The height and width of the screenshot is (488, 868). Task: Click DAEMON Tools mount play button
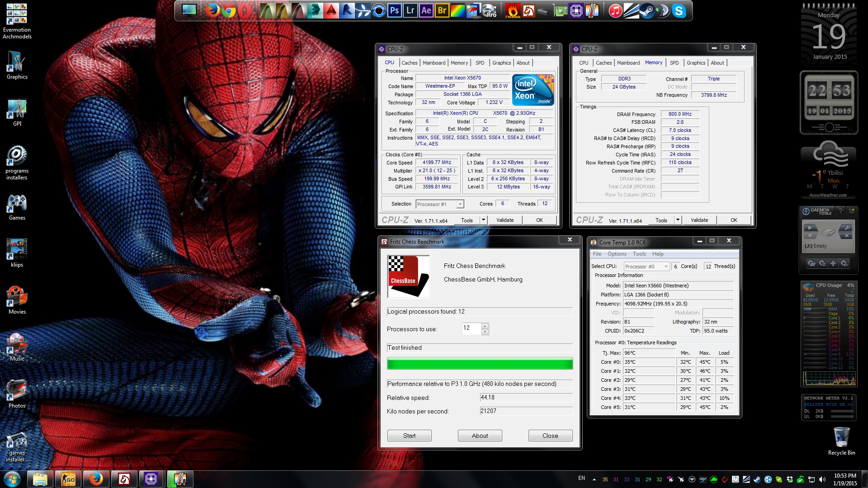pyautogui.click(x=810, y=228)
